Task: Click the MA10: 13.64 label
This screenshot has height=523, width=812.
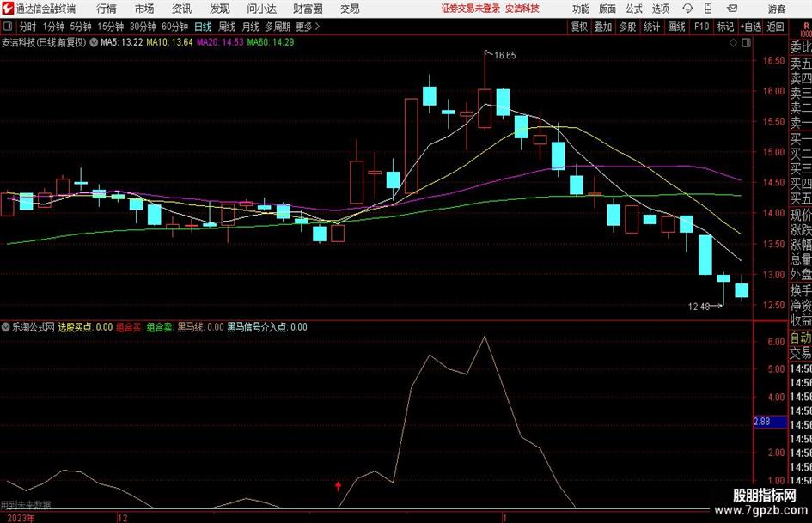Action: coord(169,42)
